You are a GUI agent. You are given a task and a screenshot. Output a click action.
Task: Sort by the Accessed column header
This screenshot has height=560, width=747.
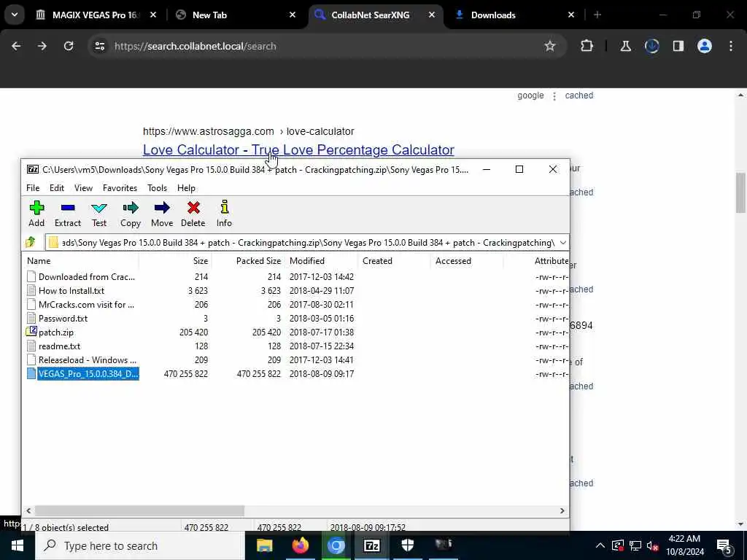[x=467, y=261]
